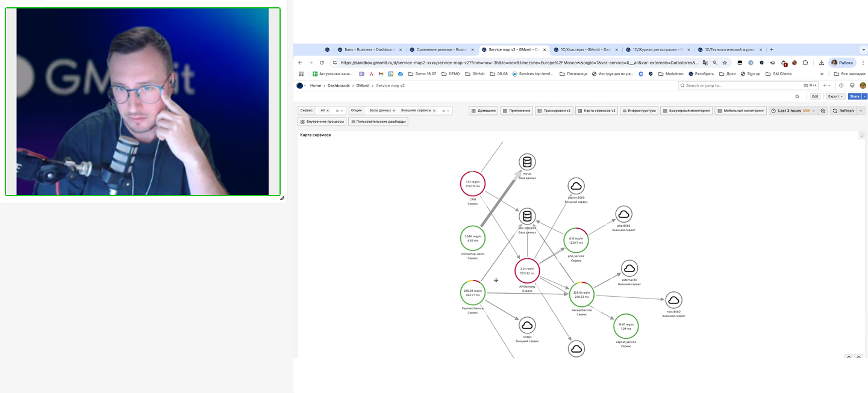The image size is (868, 393).
Task: Click the Grafana logo in the header
Action: pos(300,85)
